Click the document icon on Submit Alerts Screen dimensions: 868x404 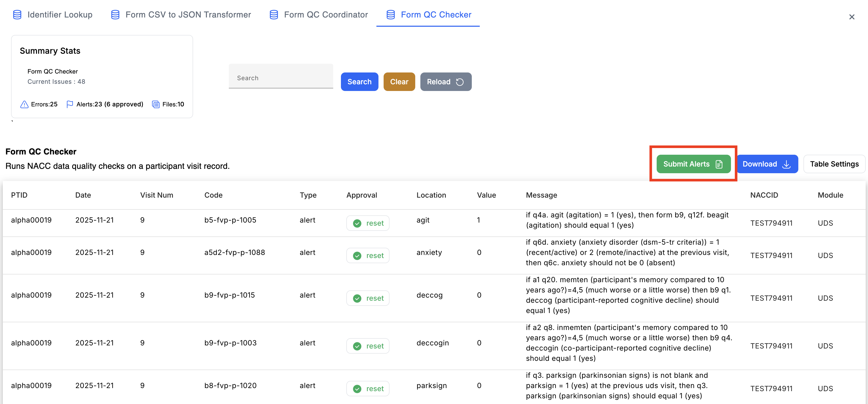719,164
